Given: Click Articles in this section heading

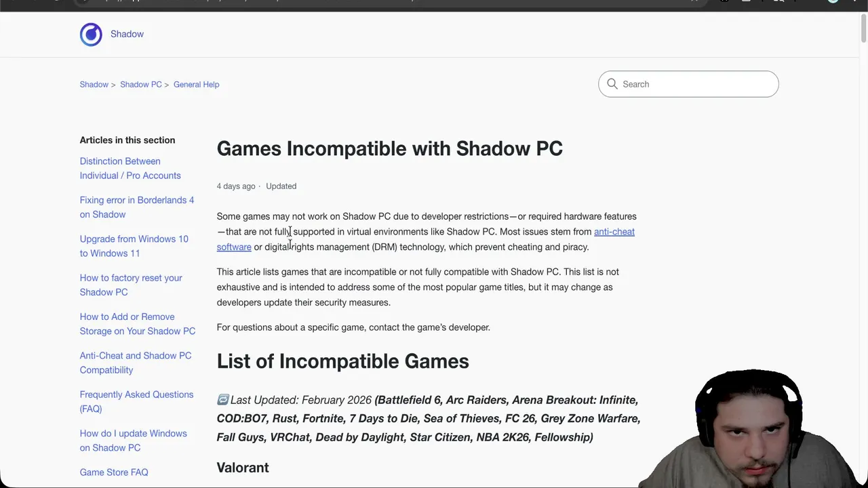Looking at the screenshot, I should pyautogui.click(x=127, y=140).
